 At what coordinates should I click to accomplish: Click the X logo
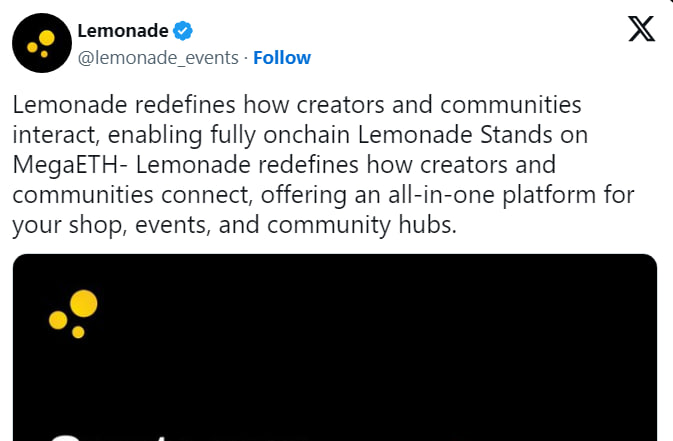[641, 30]
